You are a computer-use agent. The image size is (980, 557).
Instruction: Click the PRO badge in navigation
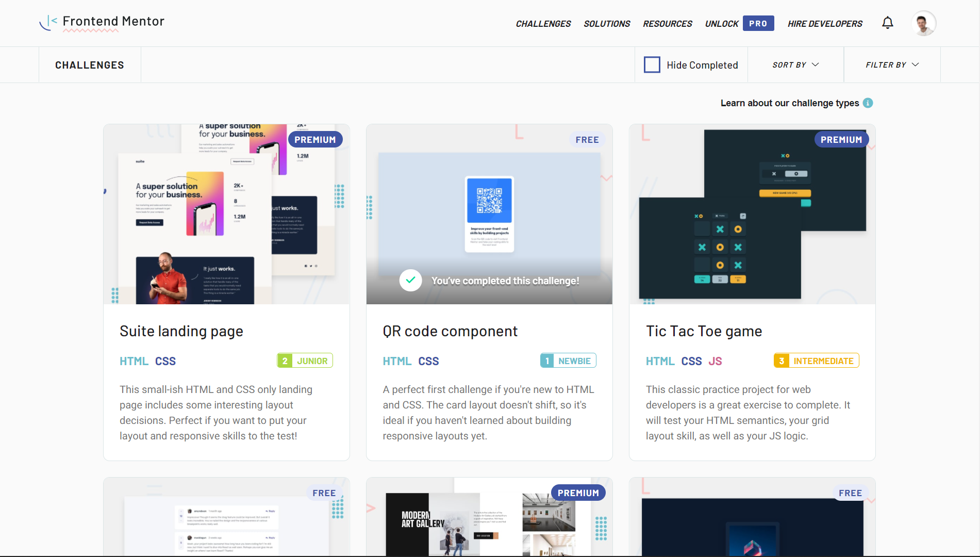758,24
